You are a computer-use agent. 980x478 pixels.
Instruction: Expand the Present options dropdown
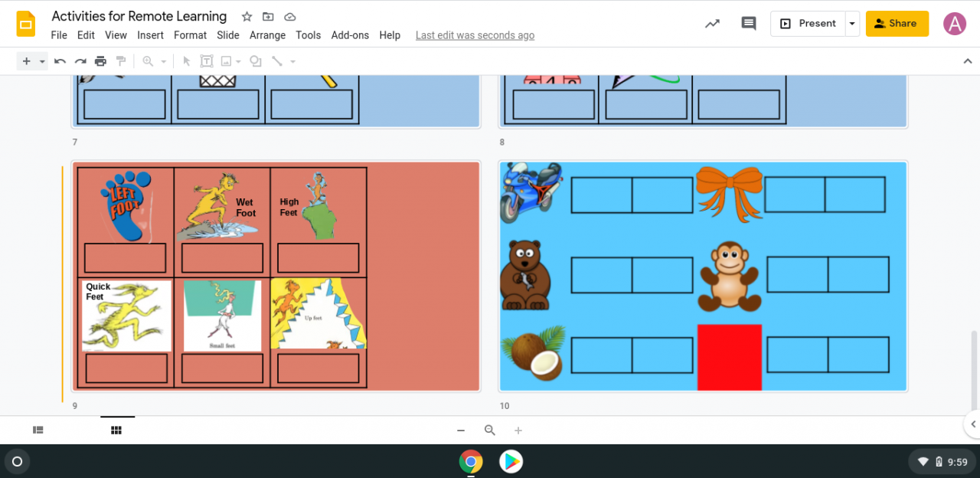pyautogui.click(x=852, y=24)
